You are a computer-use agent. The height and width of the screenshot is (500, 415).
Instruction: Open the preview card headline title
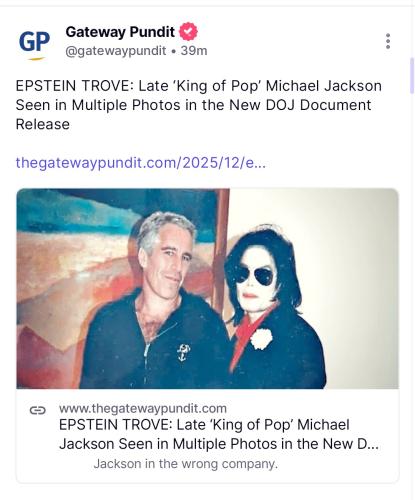tap(219, 434)
